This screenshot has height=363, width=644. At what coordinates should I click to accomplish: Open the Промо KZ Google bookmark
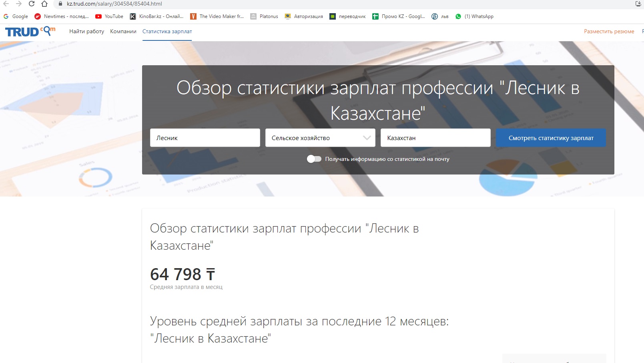(x=399, y=16)
